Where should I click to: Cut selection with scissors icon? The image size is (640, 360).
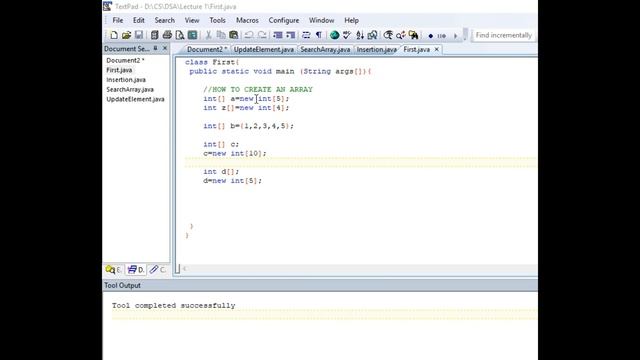pos(208,35)
